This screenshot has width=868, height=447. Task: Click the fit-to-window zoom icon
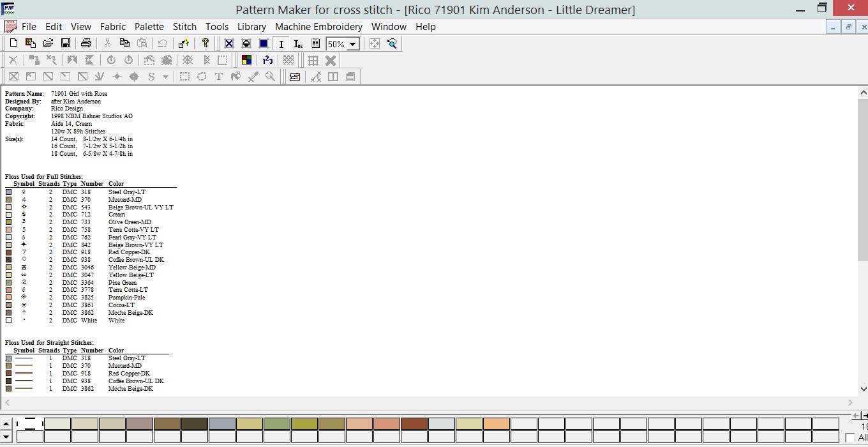(x=375, y=43)
